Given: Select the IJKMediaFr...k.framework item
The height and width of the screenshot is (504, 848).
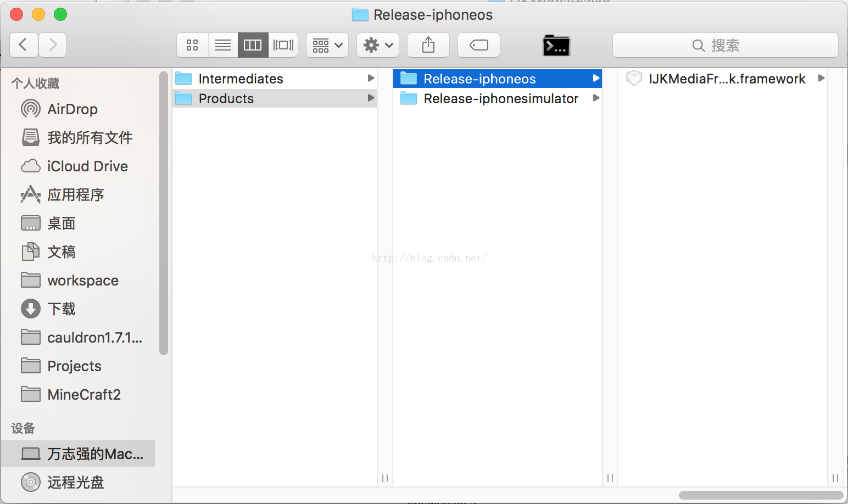Looking at the screenshot, I should [723, 79].
